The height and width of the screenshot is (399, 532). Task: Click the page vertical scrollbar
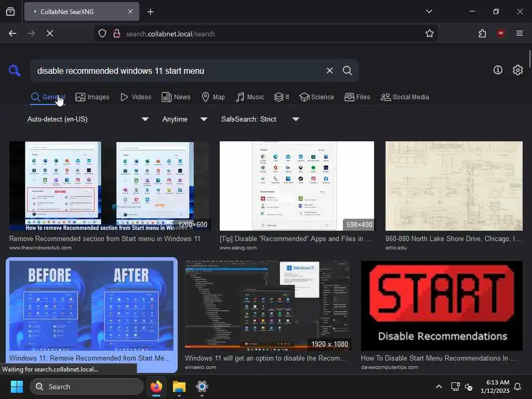529,59
